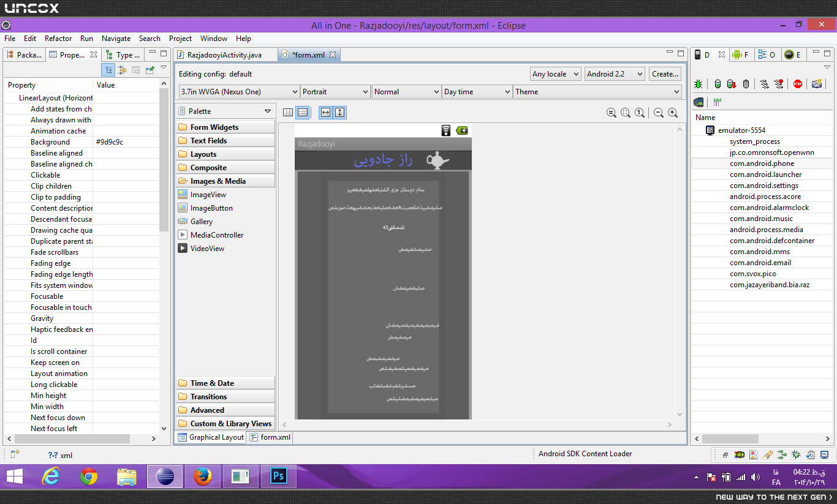Open Internet Explorer from the taskbar
The image size is (837, 504).
point(52,476)
